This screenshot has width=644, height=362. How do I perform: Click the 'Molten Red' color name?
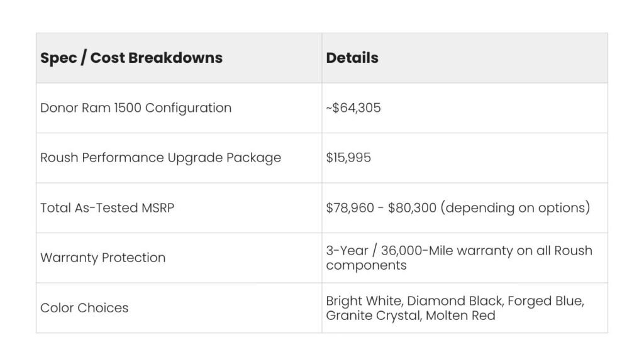tap(460, 315)
